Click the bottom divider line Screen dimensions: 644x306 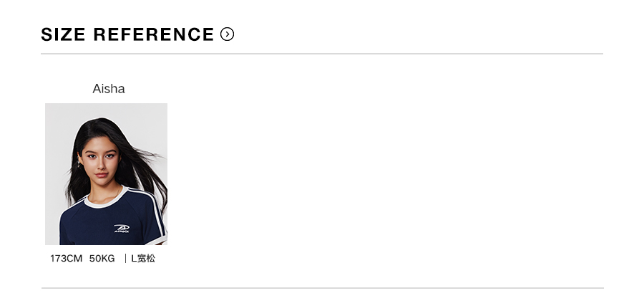coord(322,288)
